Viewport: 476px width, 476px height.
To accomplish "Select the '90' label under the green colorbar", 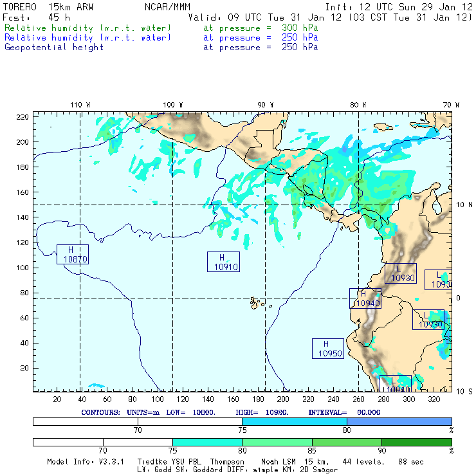I will 382,451.
